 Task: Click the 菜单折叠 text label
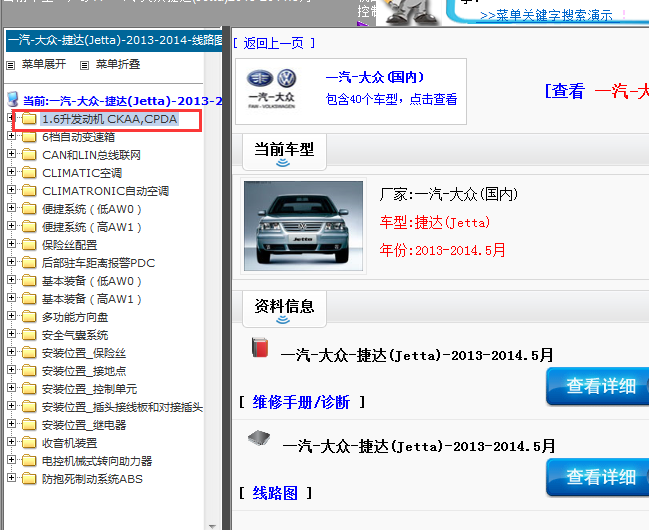118,64
